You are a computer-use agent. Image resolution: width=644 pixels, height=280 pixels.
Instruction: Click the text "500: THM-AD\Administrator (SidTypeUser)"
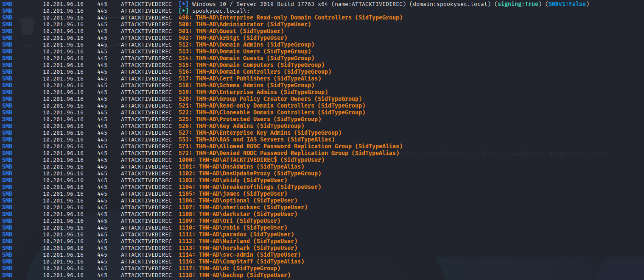245,24
